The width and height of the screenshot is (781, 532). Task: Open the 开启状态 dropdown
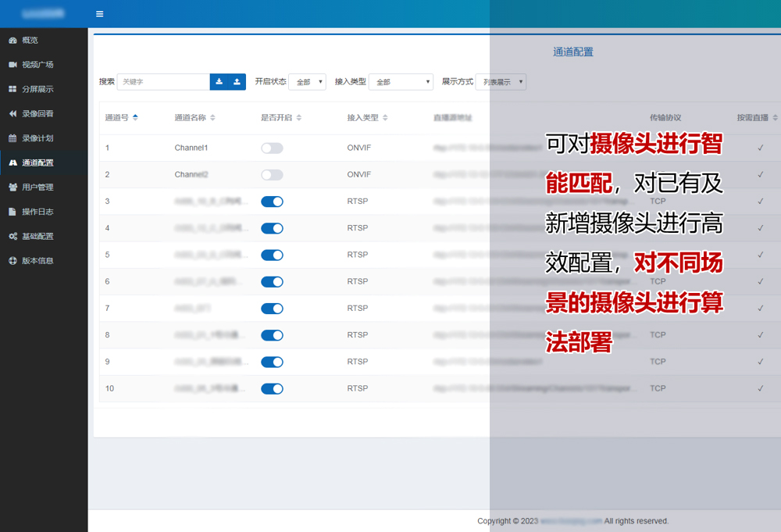(x=307, y=82)
